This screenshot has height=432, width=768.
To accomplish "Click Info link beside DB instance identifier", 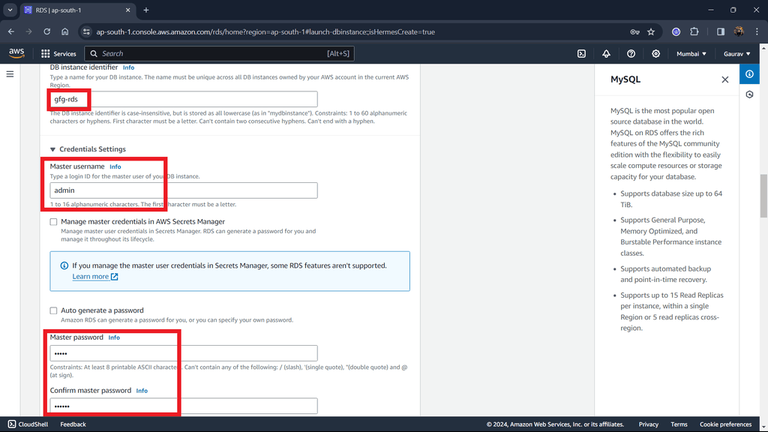I will (128, 68).
